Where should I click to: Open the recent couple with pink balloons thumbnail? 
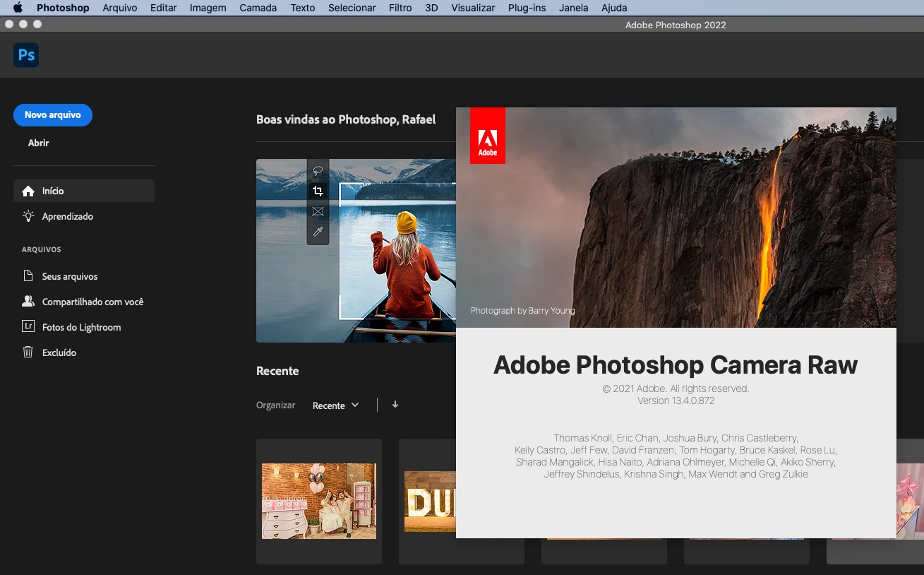click(319, 501)
